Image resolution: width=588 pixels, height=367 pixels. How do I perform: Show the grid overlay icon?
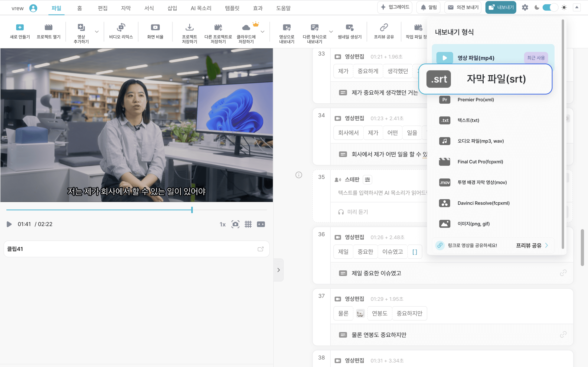click(248, 224)
